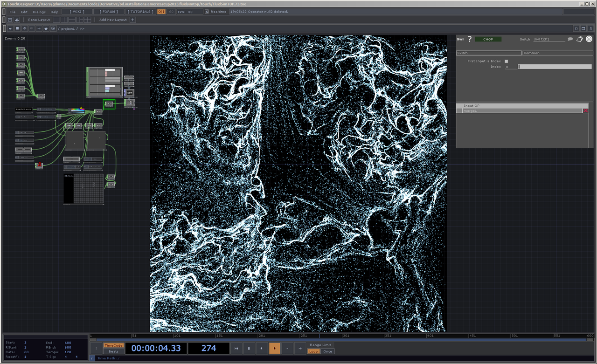Expand the path bar dropdown arrow
The image size is (597, 364).
pyautogui.click(x=10, y=28)
